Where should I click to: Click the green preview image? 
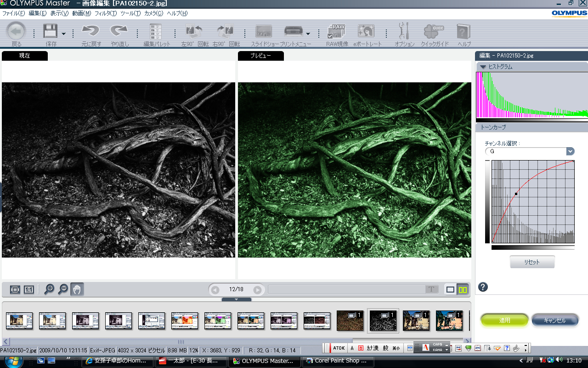(x=355, y=170)
